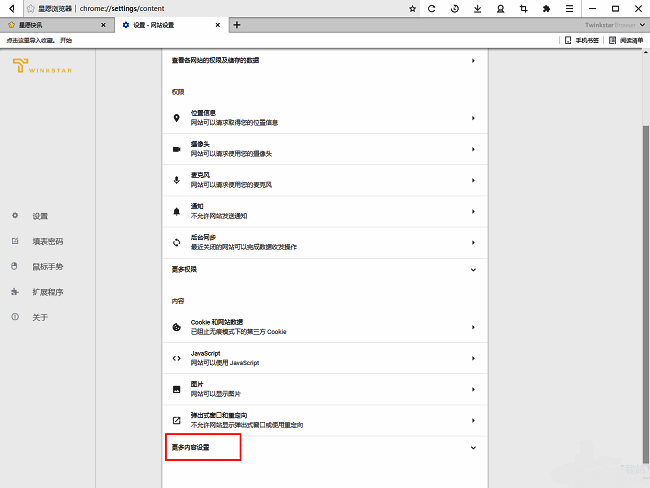The height and width of the screenshot is (488, 650).
Task: Click the location pin icon for 位置信息
Action: pyautogui.click(x=177, y=118)
